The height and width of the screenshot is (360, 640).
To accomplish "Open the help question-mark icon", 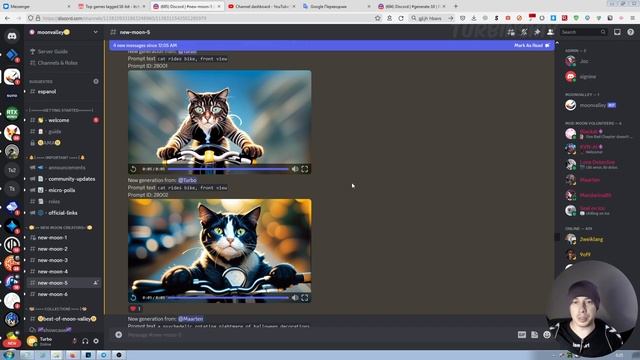I will pos(631,32).
